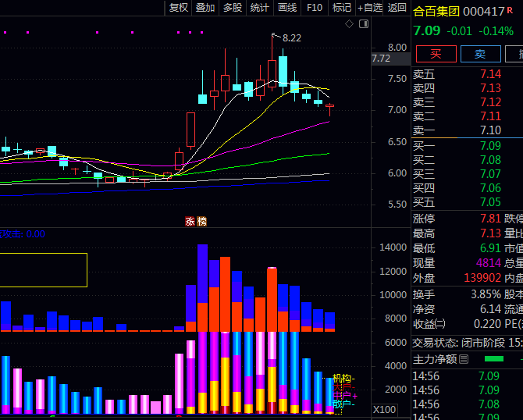The width and height of the screenshot is (523, 420).
Task: Open the 统计 statistics tool
Action: [260, 8]
